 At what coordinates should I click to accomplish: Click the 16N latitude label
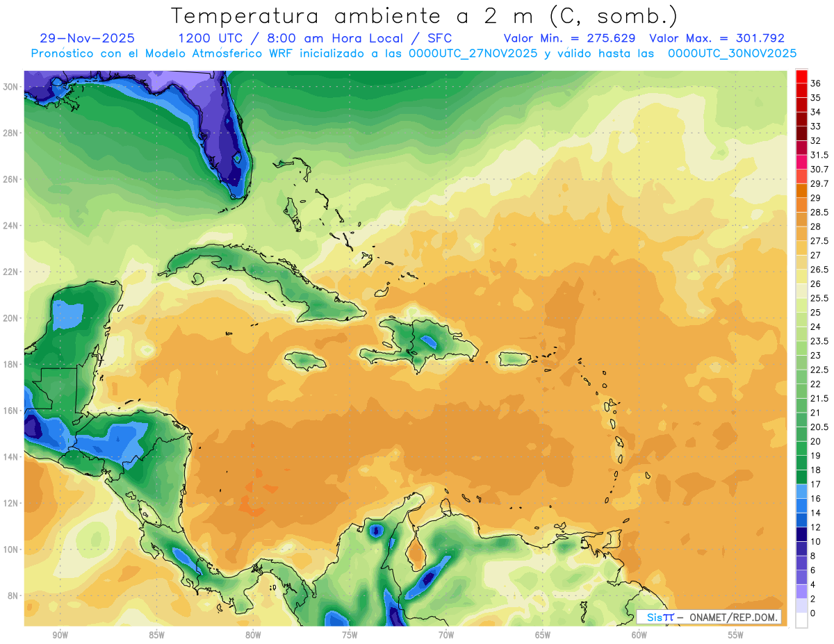(12, 411)
